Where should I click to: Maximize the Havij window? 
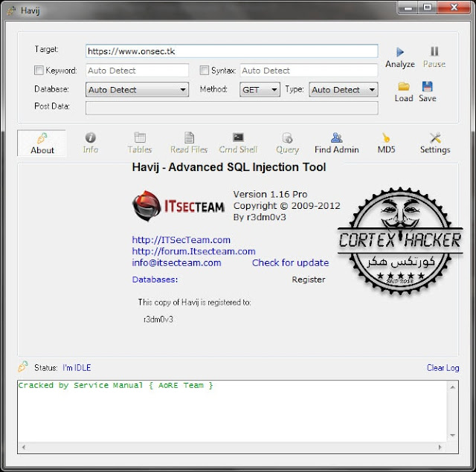point(428,8)
